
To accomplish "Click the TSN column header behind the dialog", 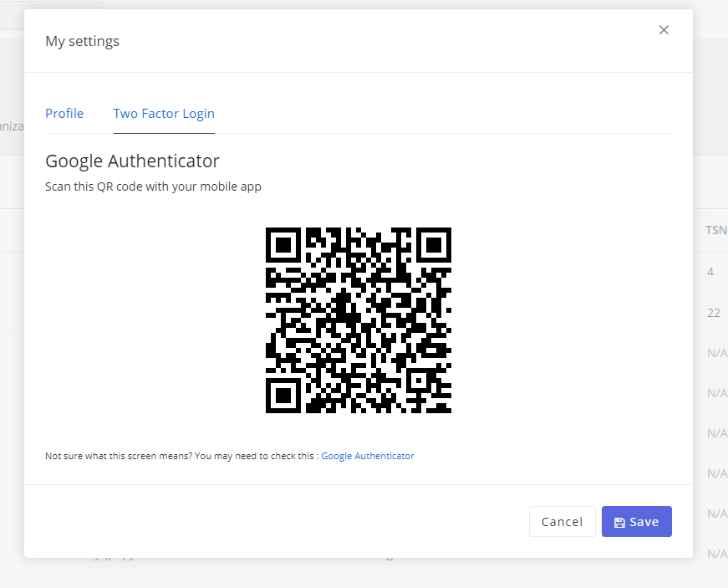I will click(x=716, y=230).
